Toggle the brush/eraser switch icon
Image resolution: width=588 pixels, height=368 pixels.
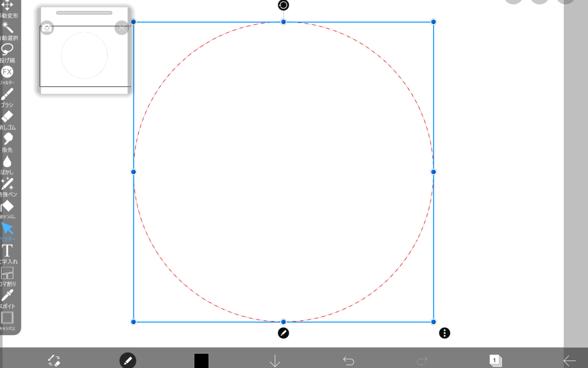[54, 361]
